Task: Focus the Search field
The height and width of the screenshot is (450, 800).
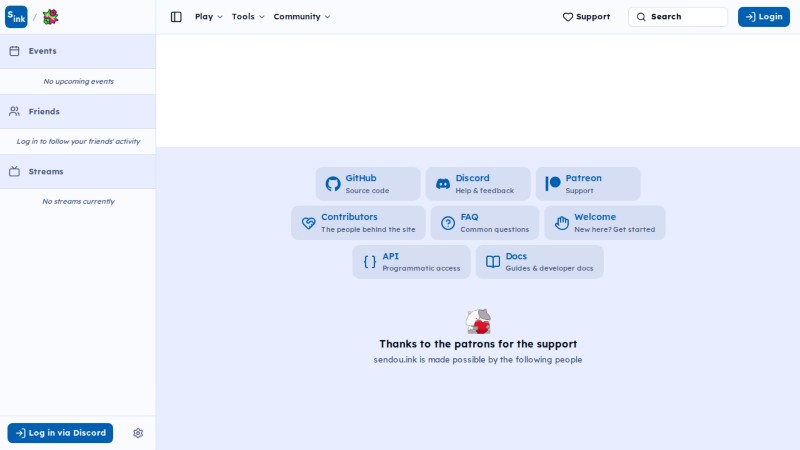Action: coord(678,17)
